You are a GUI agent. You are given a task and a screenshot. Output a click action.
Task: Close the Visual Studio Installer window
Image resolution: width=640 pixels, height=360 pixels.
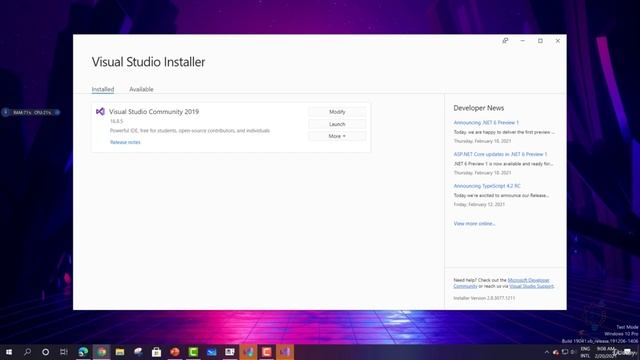[x=558, y=41]
